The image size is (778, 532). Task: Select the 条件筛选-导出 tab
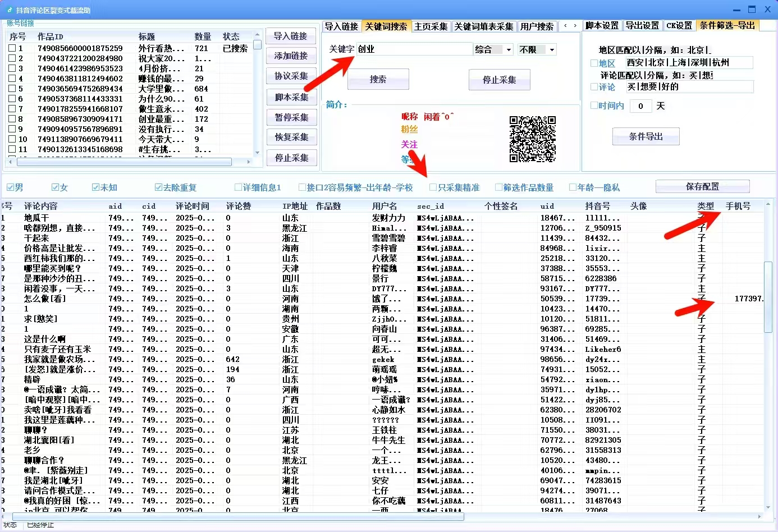coord(727,25)
